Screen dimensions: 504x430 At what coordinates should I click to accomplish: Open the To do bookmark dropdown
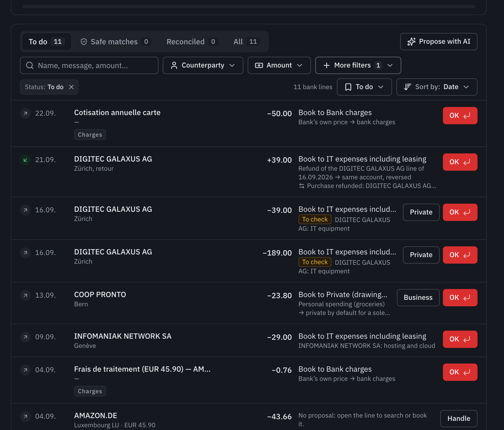pyautogui.click(x=364, y=87)
